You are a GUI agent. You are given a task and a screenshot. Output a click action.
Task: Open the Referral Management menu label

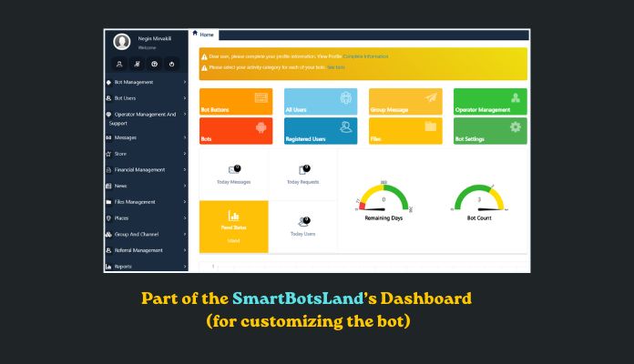(x=138, y=250)
